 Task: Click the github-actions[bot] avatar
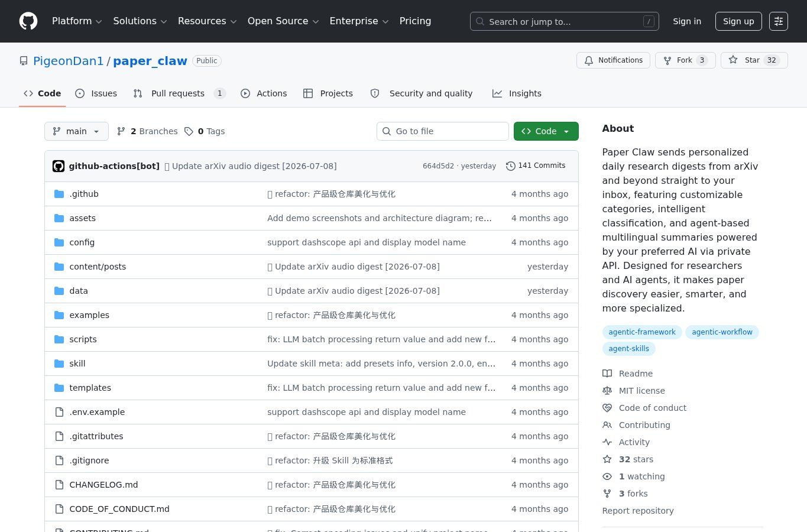[x=59, y=166]
